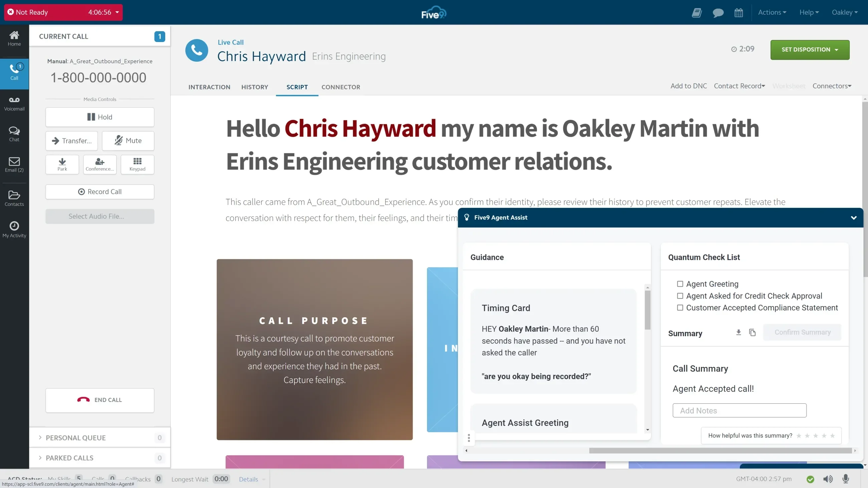Open the Set Disposition dropdown
Viewport: 868px width, 488px height.
[x=810, y=50]
